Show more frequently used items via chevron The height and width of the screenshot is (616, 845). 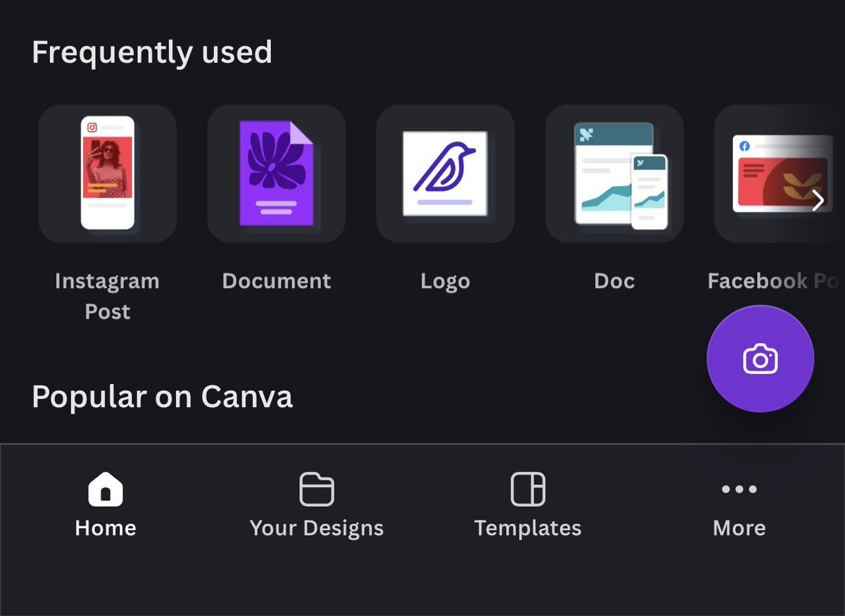tap(818, 201)
